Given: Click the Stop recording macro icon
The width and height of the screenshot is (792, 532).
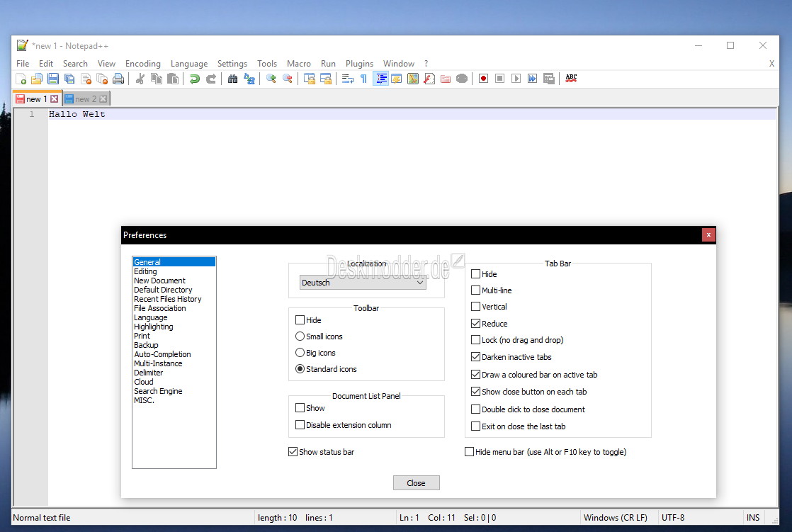Looking at the screenshot, I should 499,79.
